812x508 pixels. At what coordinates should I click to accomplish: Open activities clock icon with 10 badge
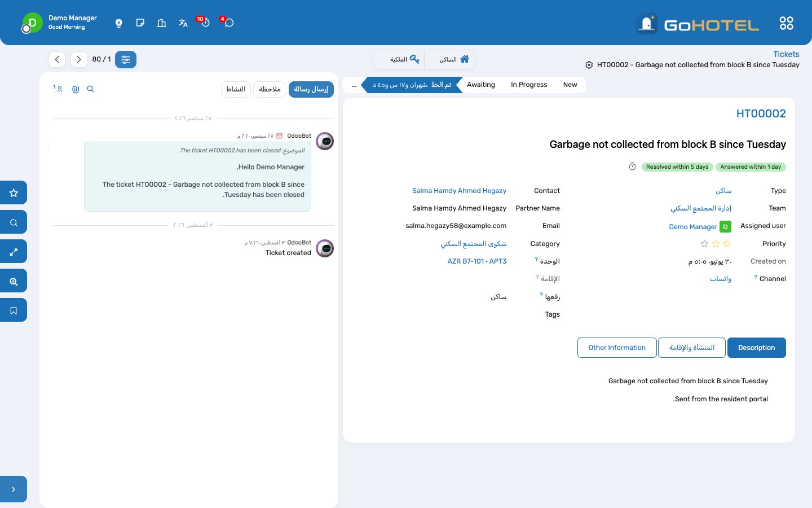point(205,23)
